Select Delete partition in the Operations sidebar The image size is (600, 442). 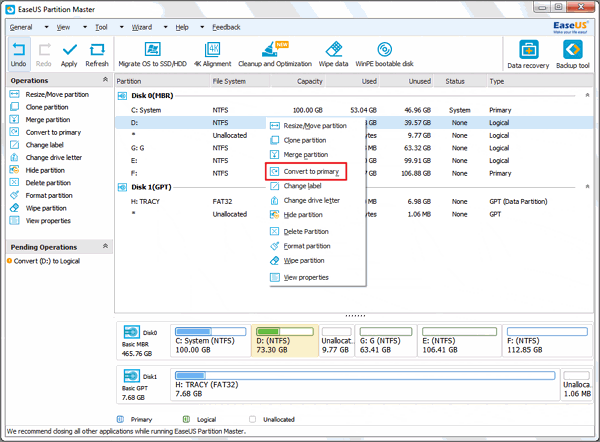41,183
